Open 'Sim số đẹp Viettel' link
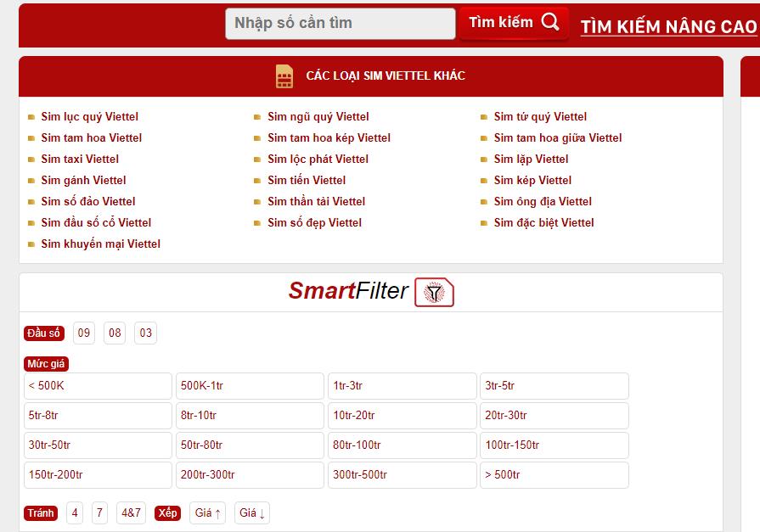The width and height of the screenshot is (760, 532). pyautogui.click(x=314, y=223)
